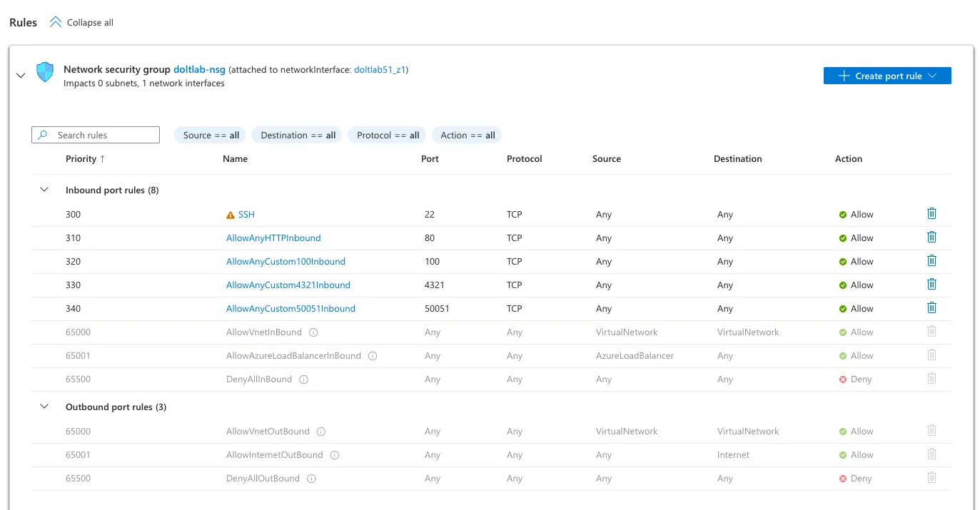Click Collapse all

point(81,22)
